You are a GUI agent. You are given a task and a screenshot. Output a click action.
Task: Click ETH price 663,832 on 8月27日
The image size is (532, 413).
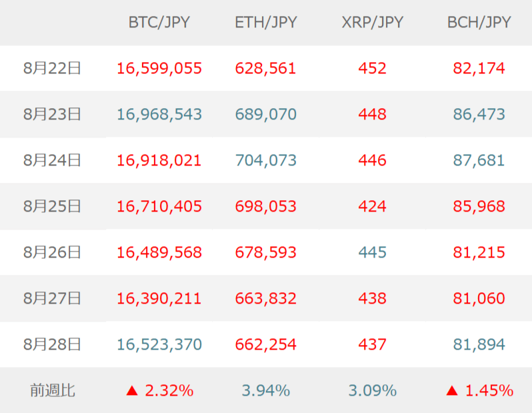click(265, 299)
